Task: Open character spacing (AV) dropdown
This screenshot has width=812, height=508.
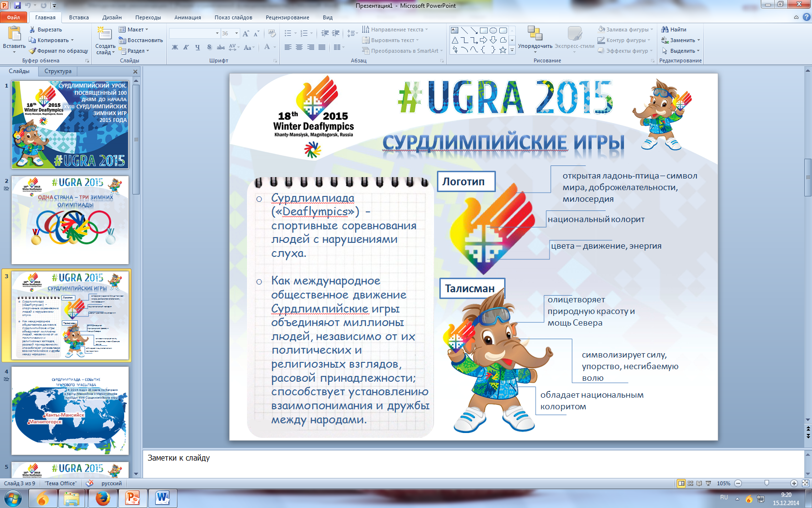Action: tap(234, 47)
